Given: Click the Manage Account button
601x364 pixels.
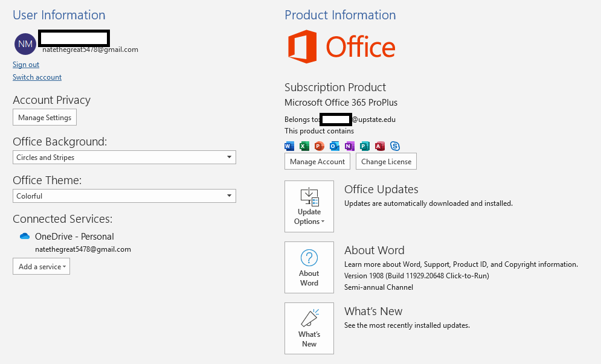Looking at the screenshot, I should coord(317,161).
